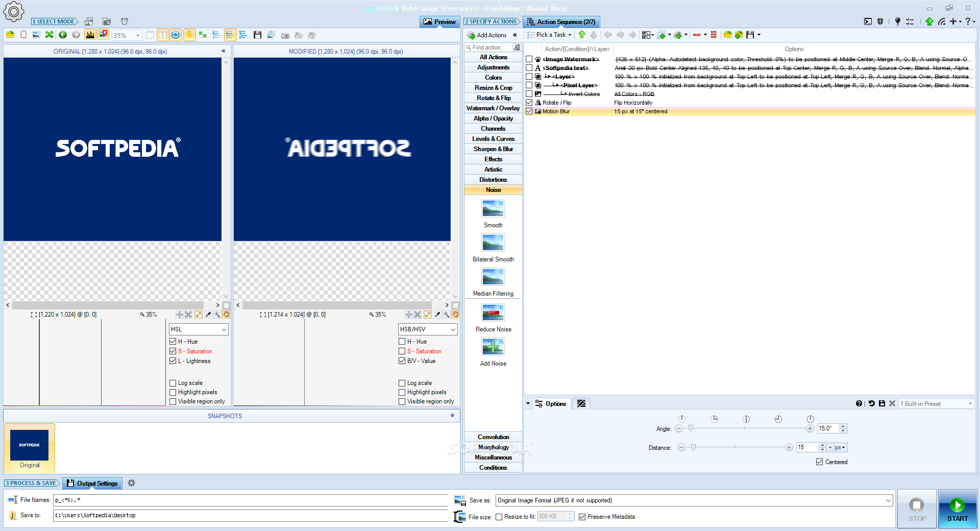Check H - Hue in HSB/HSV histogram
Screen dimensions: 980x531
click(x=402, y=342)
